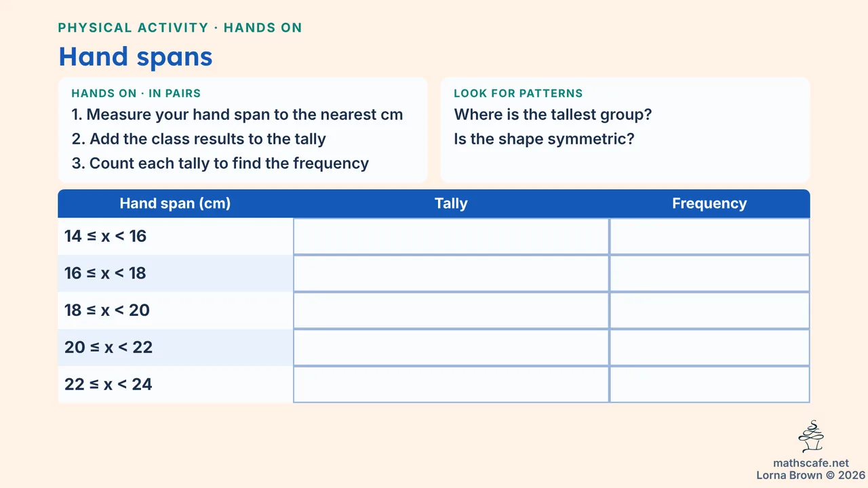Click the Frequency column header
This screenshot has height=488, width=868.
pyautogui.click(x=710, y=203)
